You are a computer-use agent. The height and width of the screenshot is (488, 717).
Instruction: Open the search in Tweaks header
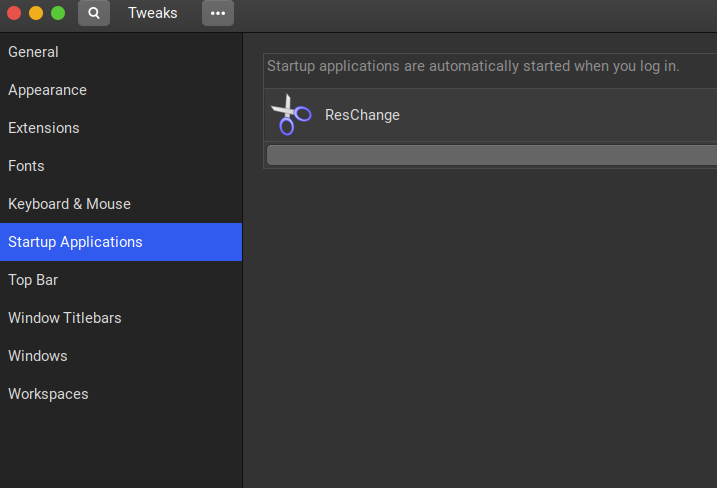[94, 13]
